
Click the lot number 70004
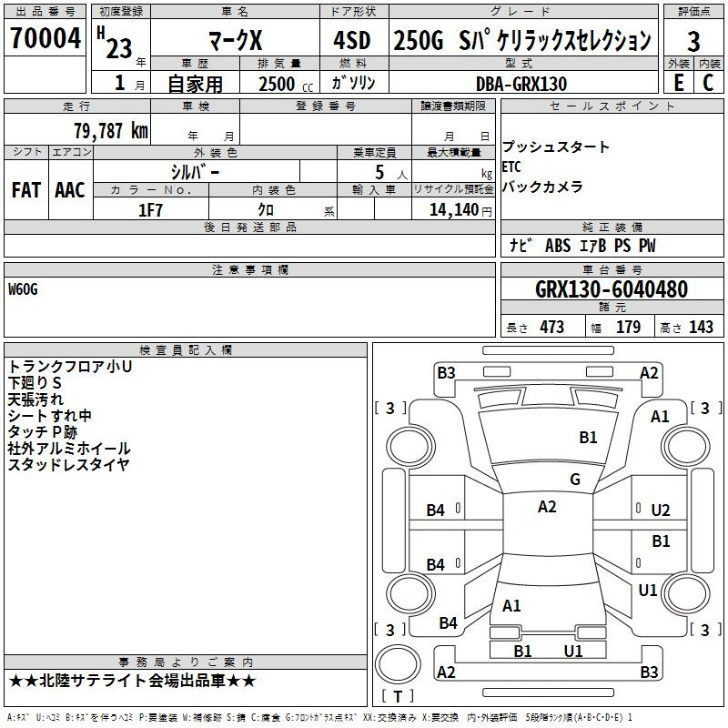45,37
